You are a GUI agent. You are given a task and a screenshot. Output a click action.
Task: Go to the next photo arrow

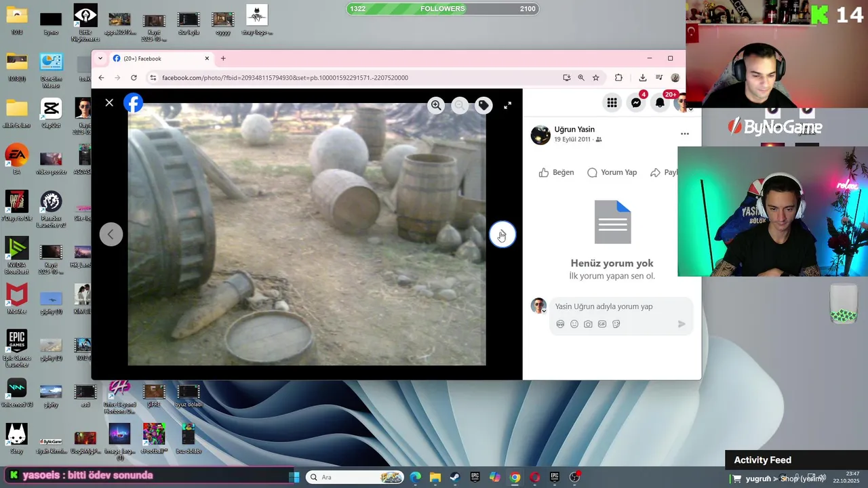tap(502, 235)
